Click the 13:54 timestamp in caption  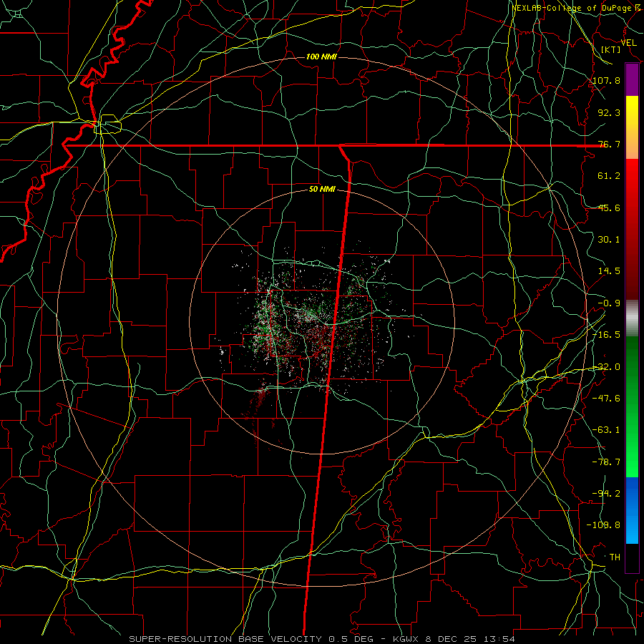[500, 639]
